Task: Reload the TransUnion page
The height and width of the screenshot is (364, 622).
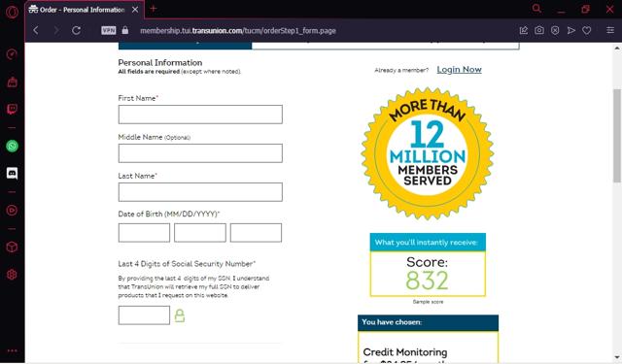Action: pyautogui.click(x=76, y=30)
